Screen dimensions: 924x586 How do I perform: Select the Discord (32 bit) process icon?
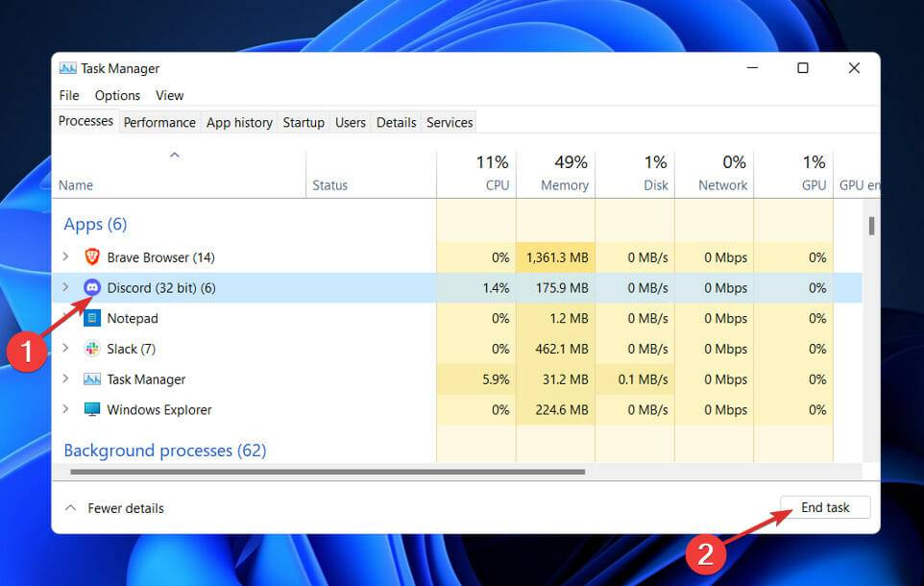pos(92,287)
